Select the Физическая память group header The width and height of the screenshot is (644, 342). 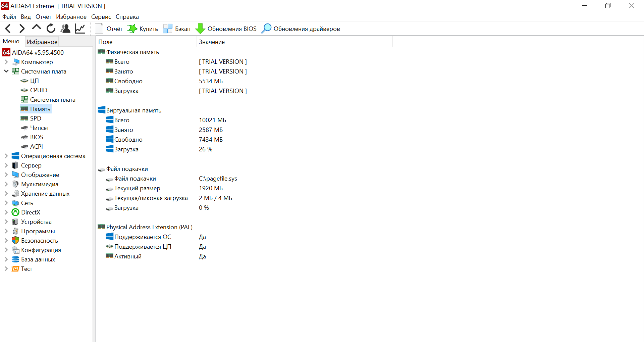point(132,52)
